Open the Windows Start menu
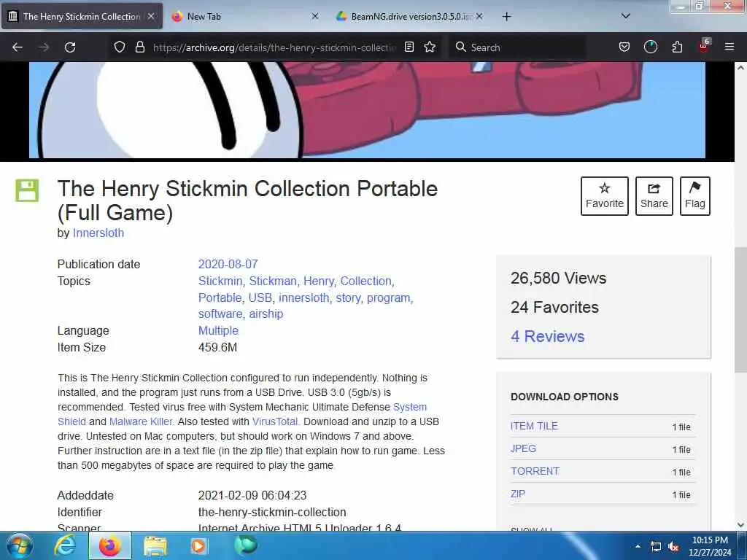This screenshot has width=747, height=560. [19, 545]
